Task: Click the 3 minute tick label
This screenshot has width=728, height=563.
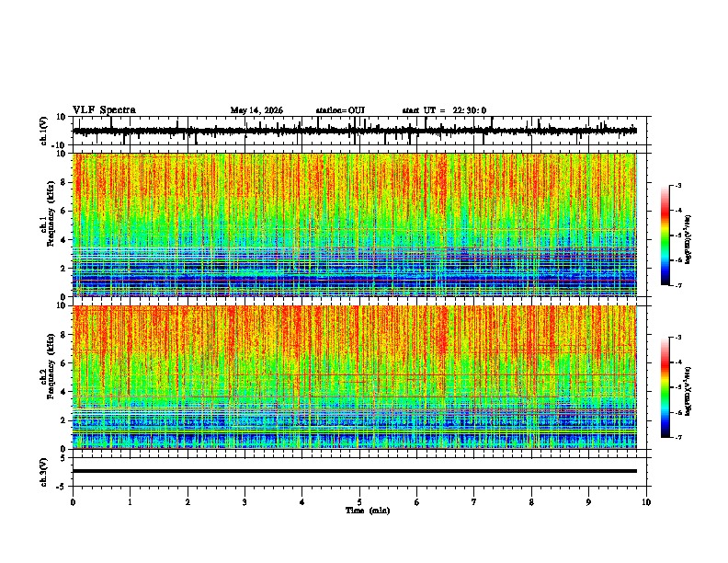Action: click(x=245, y=502)
